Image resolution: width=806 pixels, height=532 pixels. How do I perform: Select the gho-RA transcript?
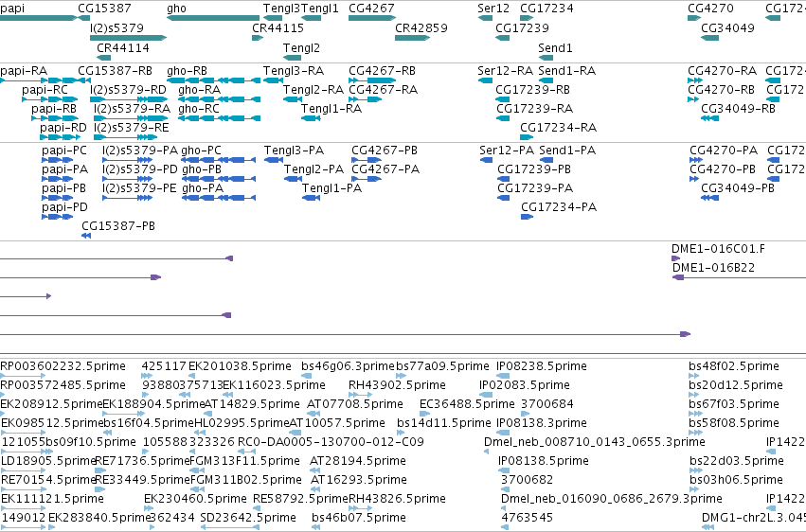219,99
